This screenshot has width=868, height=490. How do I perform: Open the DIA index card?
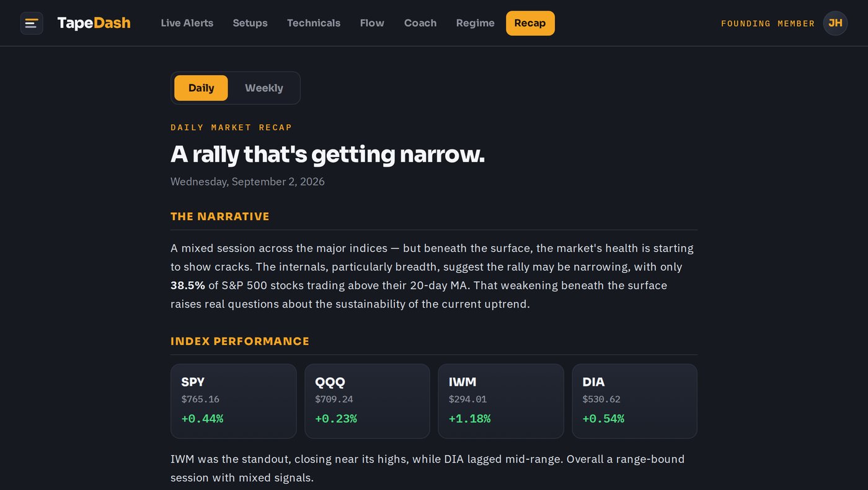634,401
